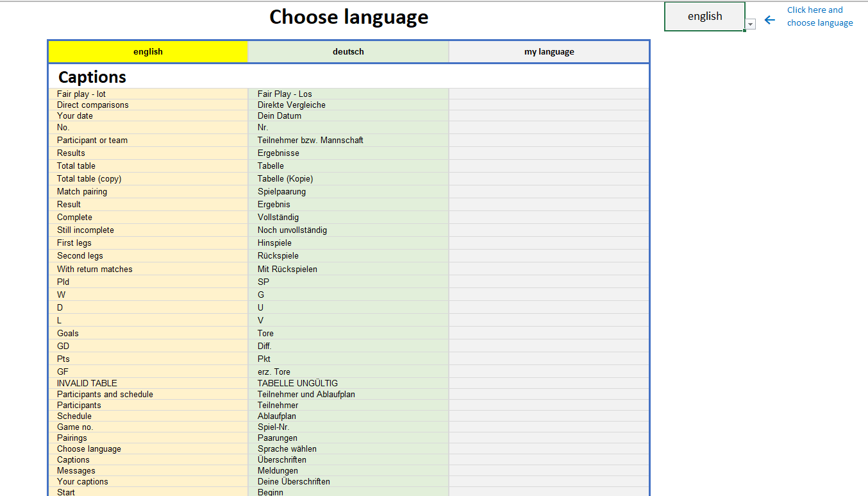868x496 pixels.
Task: Click the my language column header
Action: (549, 52)
